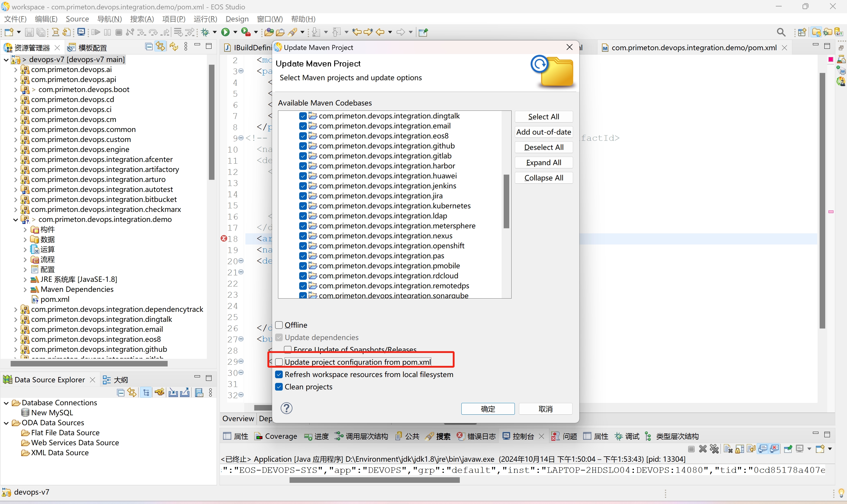Collapse the com.primeton.devops.integration.demo project node
This screenshot has width=847, height=504.
coord(16,220)
